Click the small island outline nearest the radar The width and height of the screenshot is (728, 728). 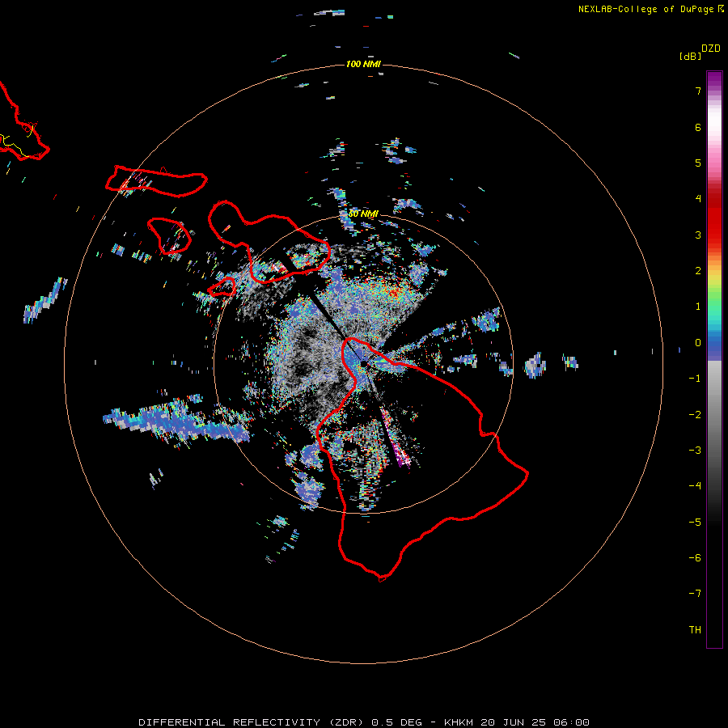coord(222,287)
